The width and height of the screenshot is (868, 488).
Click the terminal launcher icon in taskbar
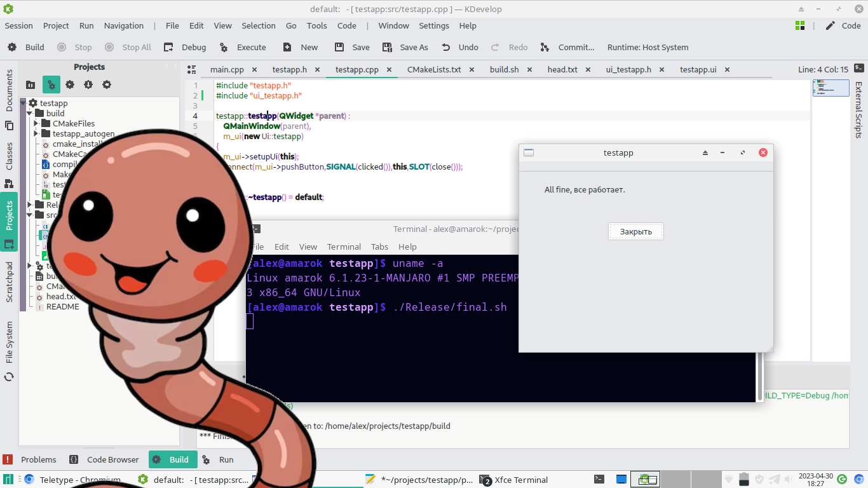[x=599, y=480]
